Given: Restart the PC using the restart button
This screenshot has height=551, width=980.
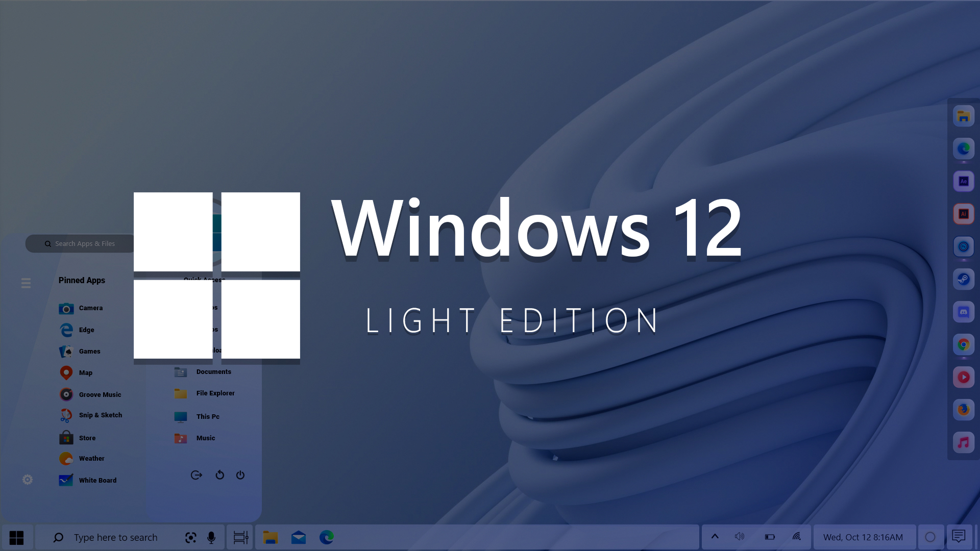Looking at the screenshot, I should tap(219, 474).
